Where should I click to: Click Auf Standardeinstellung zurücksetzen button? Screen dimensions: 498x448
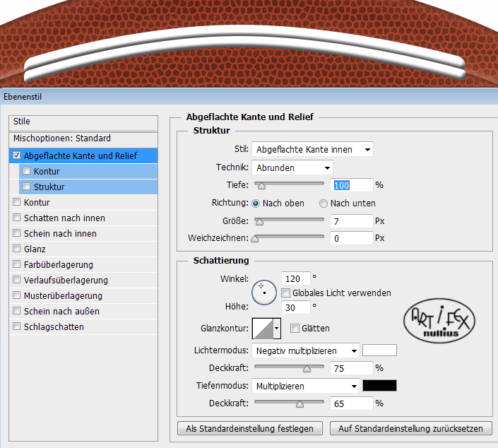[411, 428]
